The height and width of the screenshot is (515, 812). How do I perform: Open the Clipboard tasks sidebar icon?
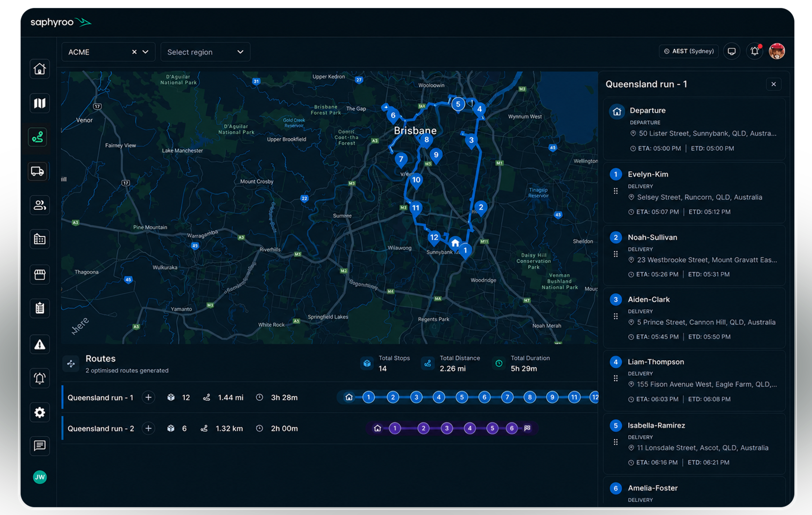pyautogui.click(x=40, y=308)
